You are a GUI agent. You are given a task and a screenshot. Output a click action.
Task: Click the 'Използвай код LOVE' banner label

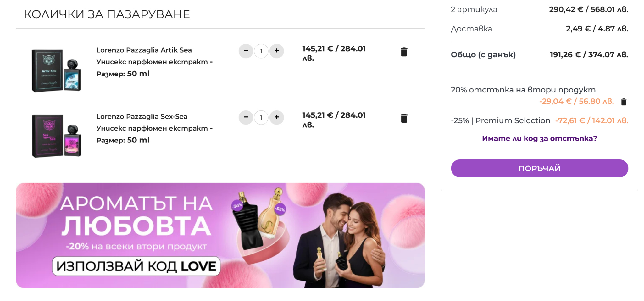[x=136, y=266]
